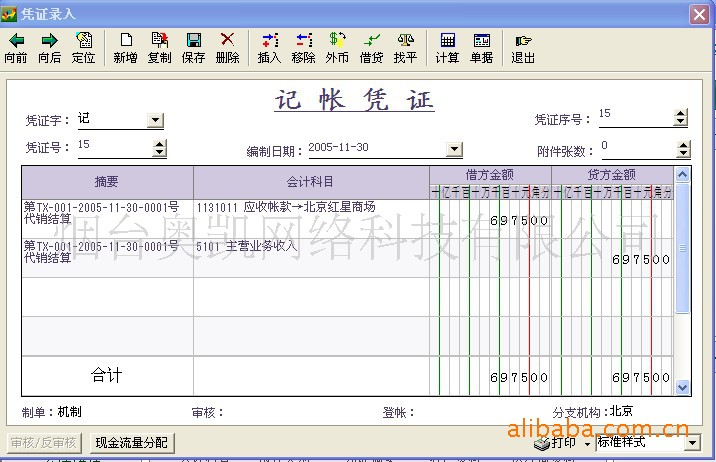Select 摘要 cell of 主营业务收入 row
The height and width of the screenshot is (462, 716).
[x=108, y=257]
